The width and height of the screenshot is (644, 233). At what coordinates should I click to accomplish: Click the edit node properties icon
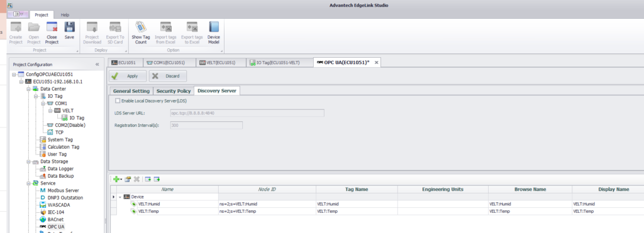click(x=128, y=179)
